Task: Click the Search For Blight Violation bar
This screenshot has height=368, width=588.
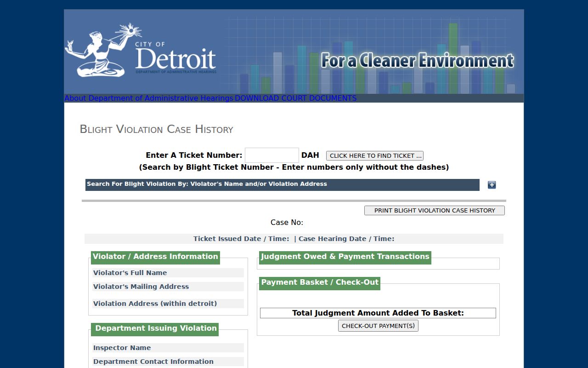Action: pyautogui.click(x=283, y=184)
